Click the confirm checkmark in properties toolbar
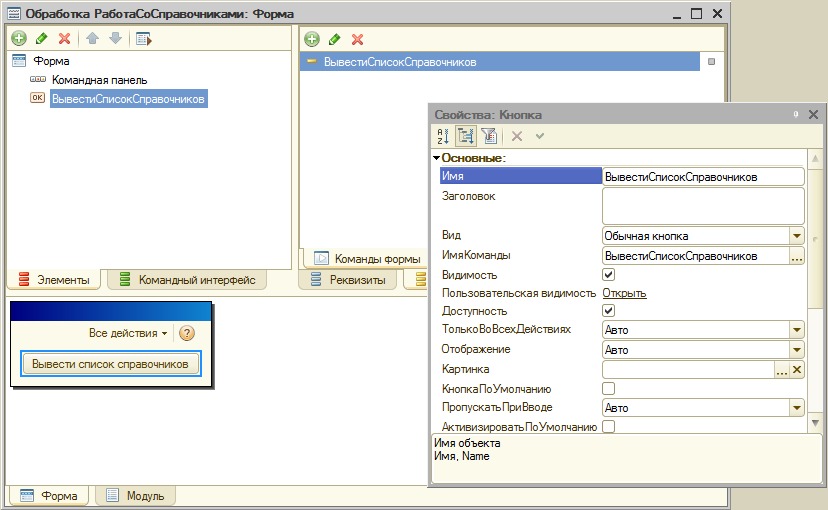Screen dimensions: 828x510 point(540,136)
